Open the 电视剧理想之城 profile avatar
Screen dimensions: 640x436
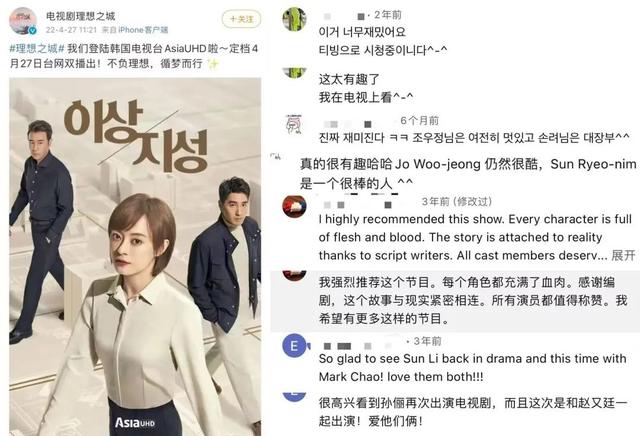23,21
